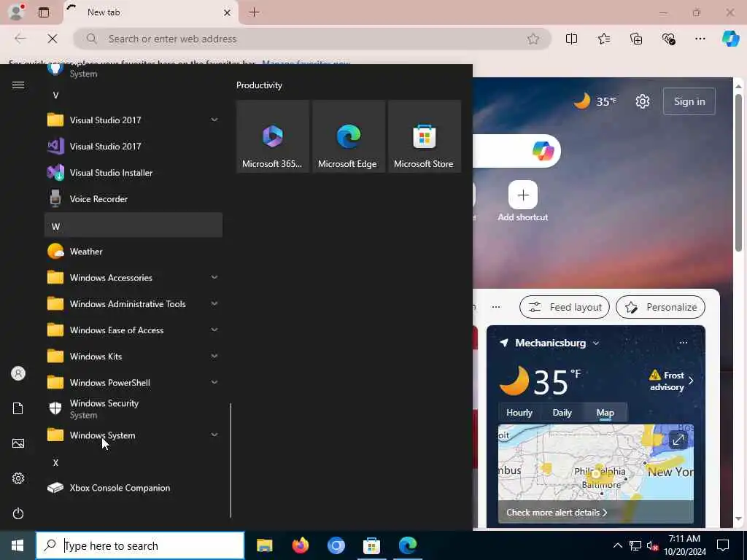
Task: Open Check more alert details link
Action: pos(557,513)
